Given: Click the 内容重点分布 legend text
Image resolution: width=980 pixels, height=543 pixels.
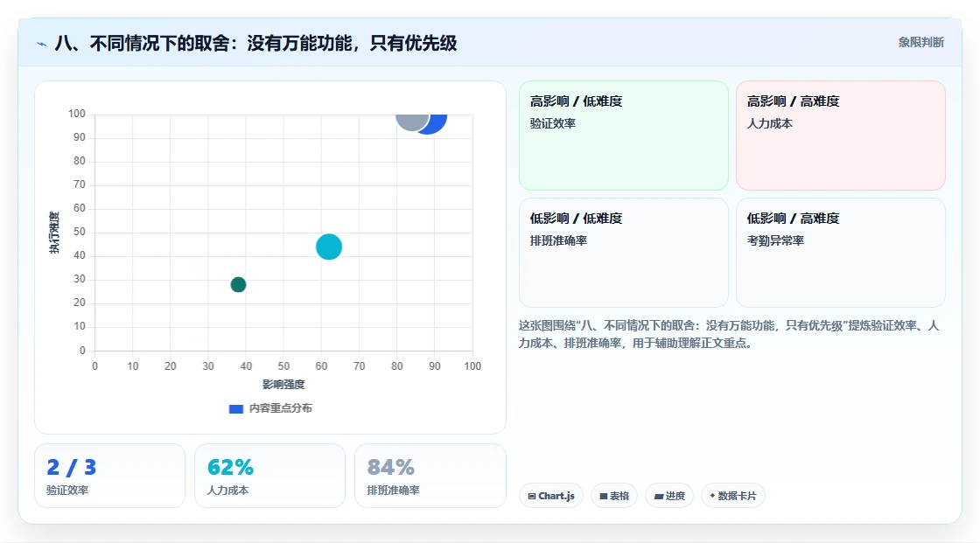Looking at the screenshot, I should (280, 408).
